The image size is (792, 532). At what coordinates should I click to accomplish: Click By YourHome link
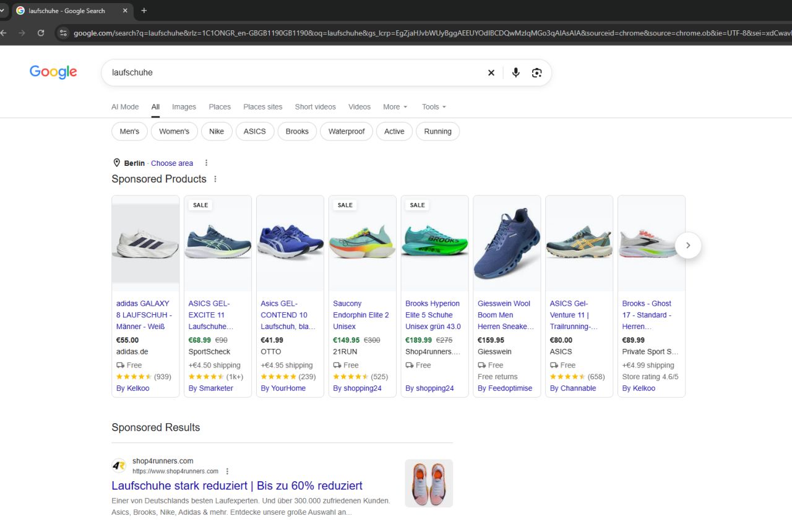click(x=283, y=388)
